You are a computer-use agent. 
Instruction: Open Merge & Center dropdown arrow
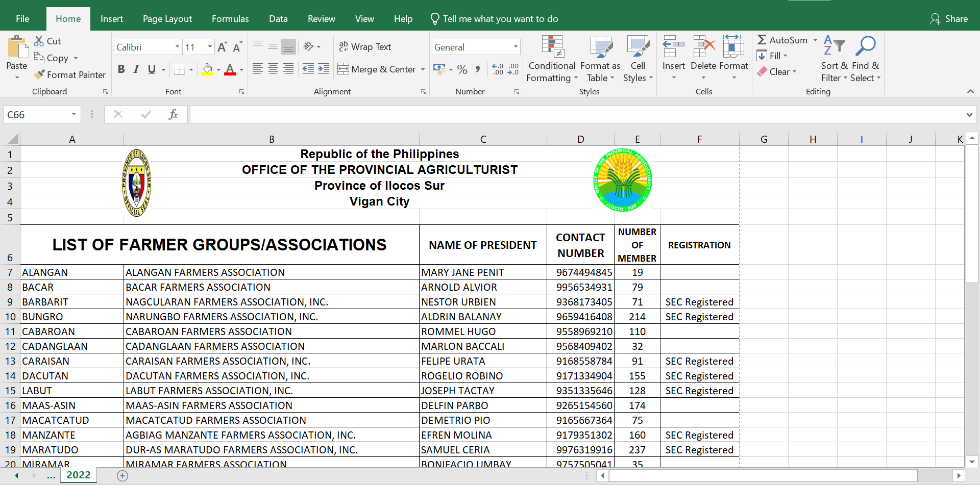point(423,69)
